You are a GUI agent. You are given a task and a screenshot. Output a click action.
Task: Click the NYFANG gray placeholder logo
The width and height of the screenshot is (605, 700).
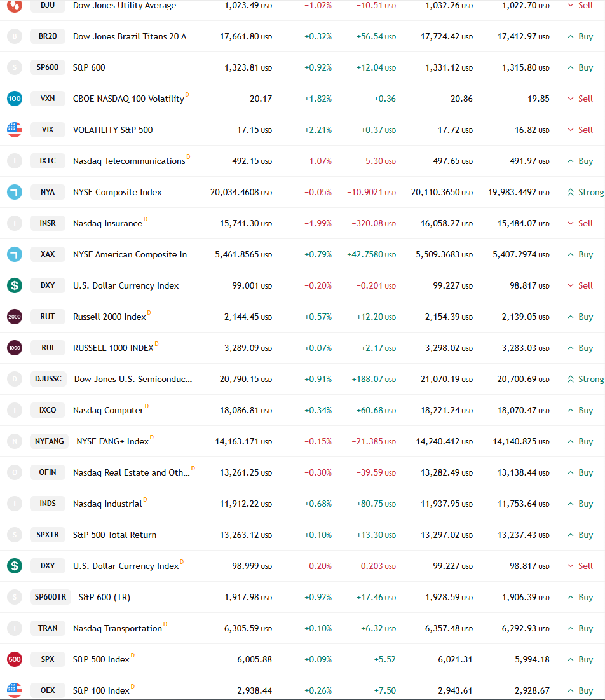15,441
